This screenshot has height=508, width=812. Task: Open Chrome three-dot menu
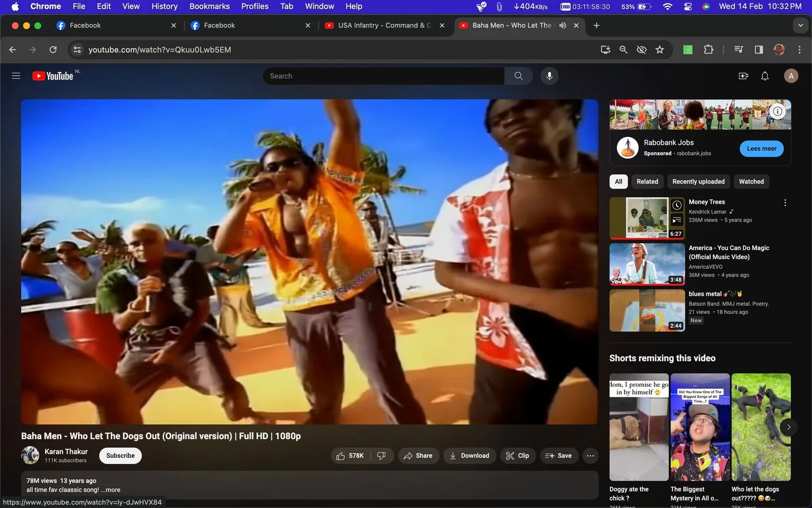tap(799, 50)
